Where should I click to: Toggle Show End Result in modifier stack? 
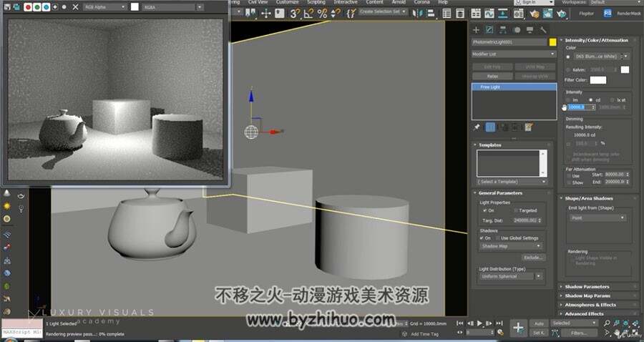tap(490, 127)
